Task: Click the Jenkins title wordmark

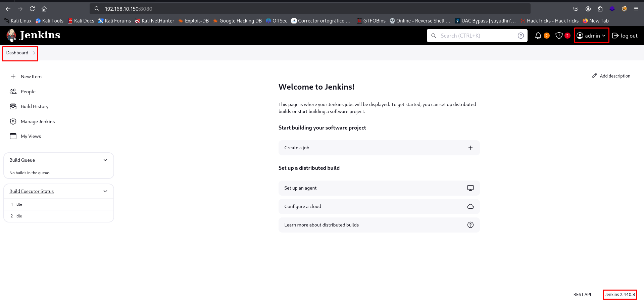Action: pos(40,35)
